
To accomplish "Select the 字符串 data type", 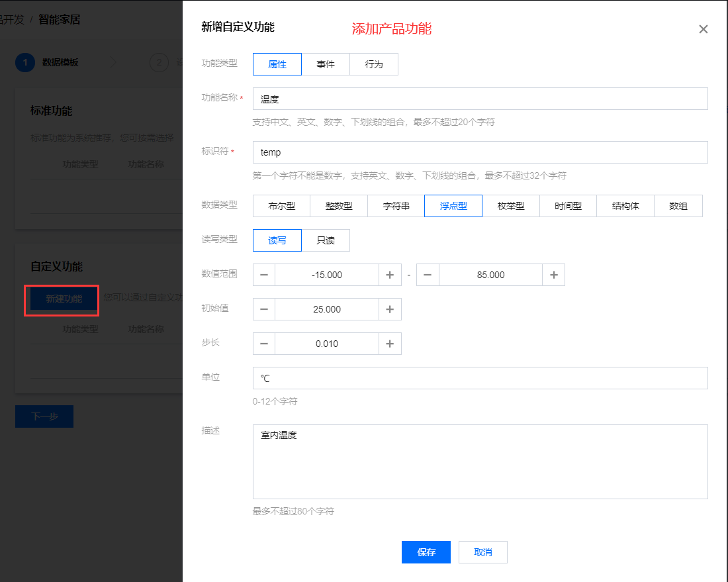I will (396, 206).
